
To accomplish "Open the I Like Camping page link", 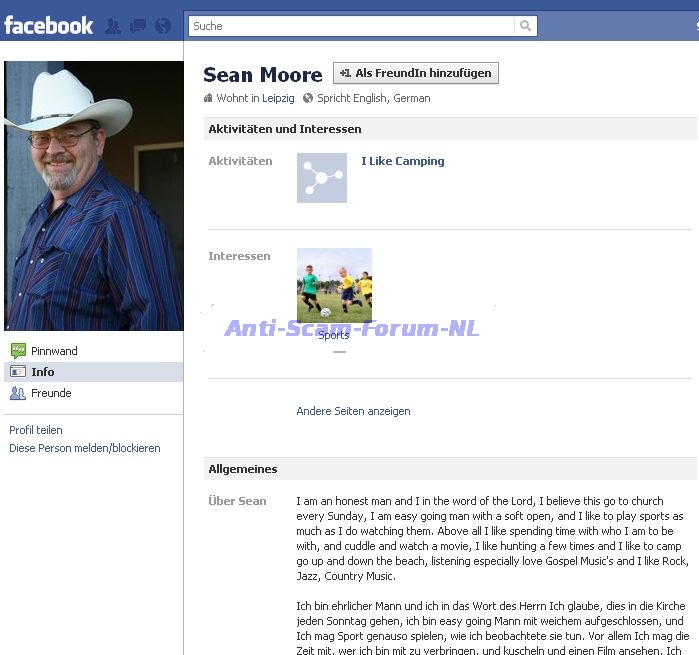I will (x=403, y=161).
